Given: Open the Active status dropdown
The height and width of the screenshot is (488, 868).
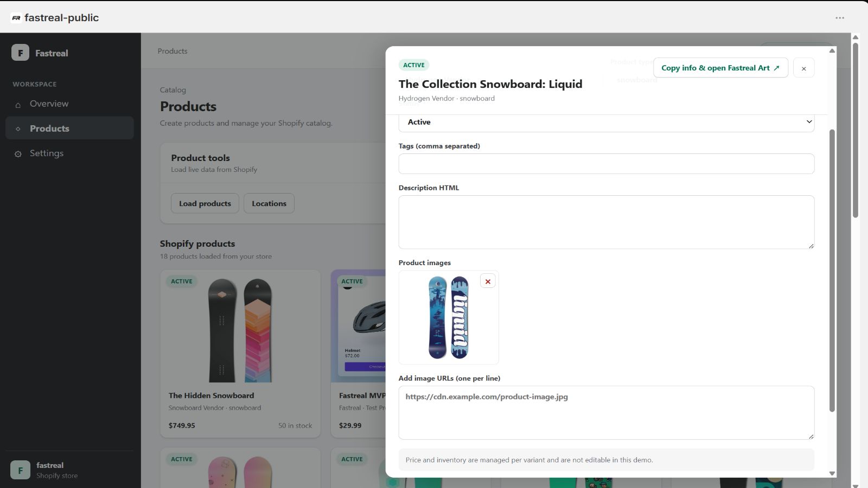Looking at the screenshot, I should pos(606,122).
